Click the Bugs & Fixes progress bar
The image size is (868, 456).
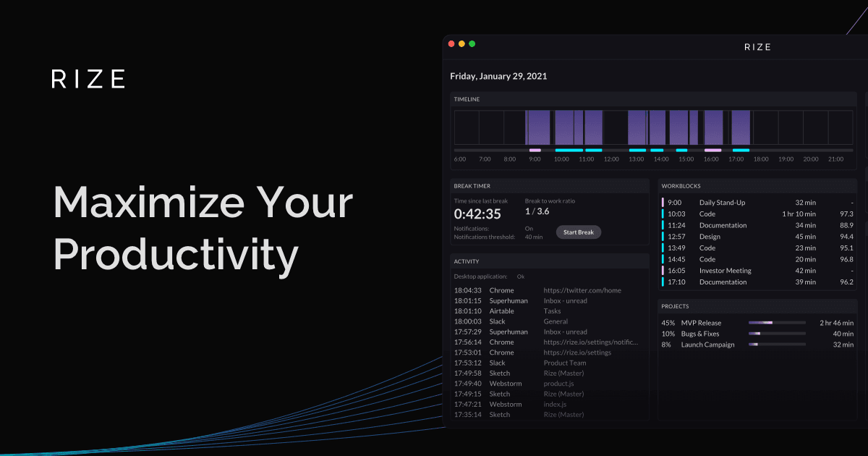(x=777, y=334)
